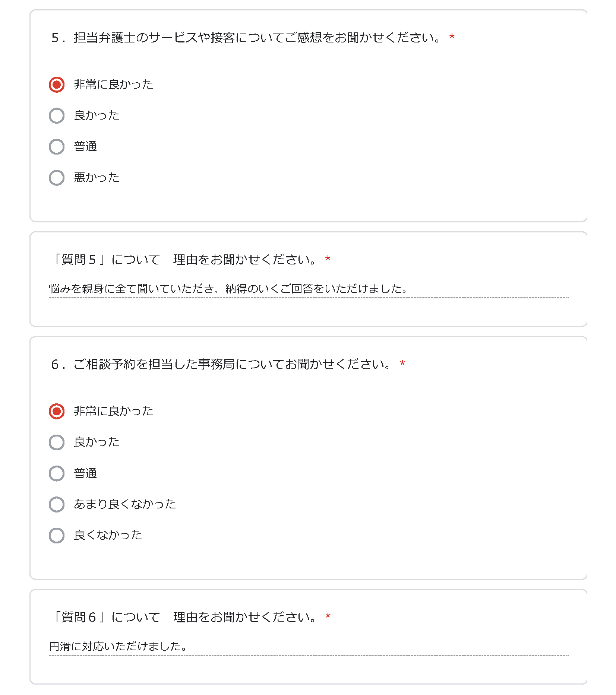This screenshot has width=616, height=695.
Task: Click question 5 title about 担当弁護士
Action: [x=246, y=38]
